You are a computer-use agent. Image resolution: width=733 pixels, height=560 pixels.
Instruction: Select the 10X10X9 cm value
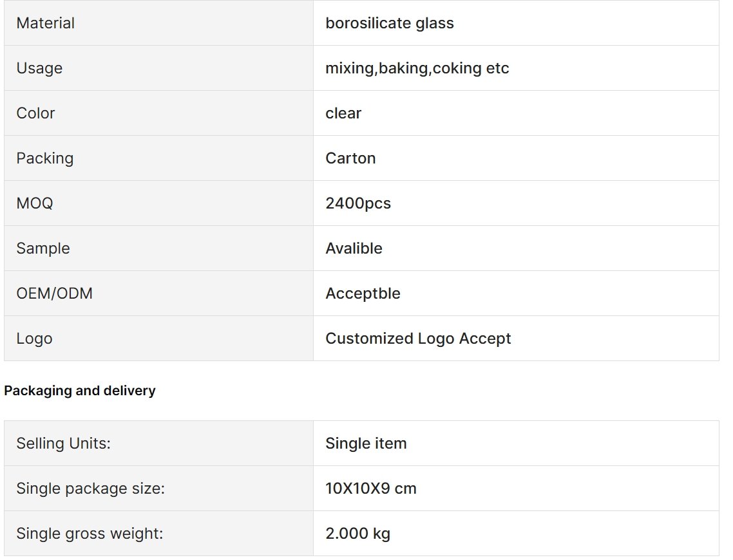(x=371, y=488)
